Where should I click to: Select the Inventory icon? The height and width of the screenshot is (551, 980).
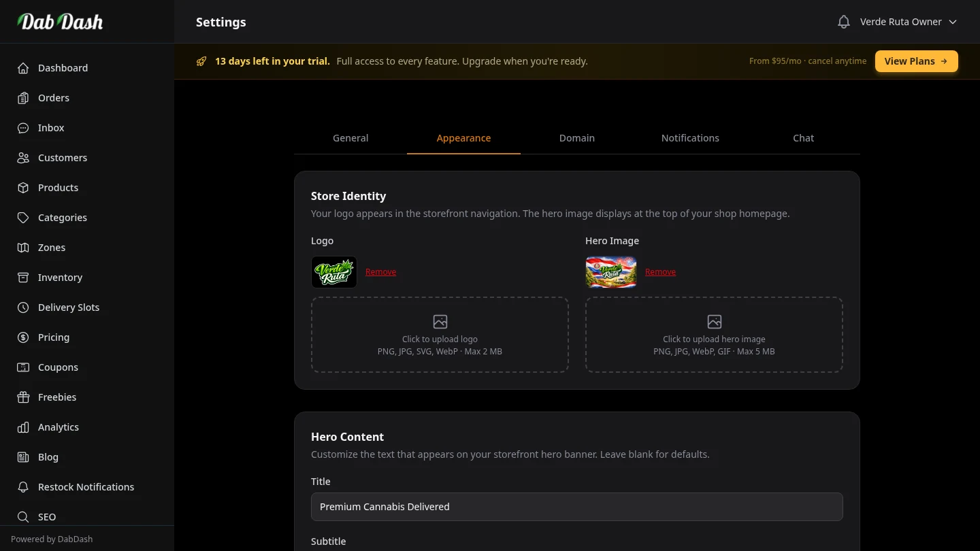pyautogui.click(x=22, y=278)
